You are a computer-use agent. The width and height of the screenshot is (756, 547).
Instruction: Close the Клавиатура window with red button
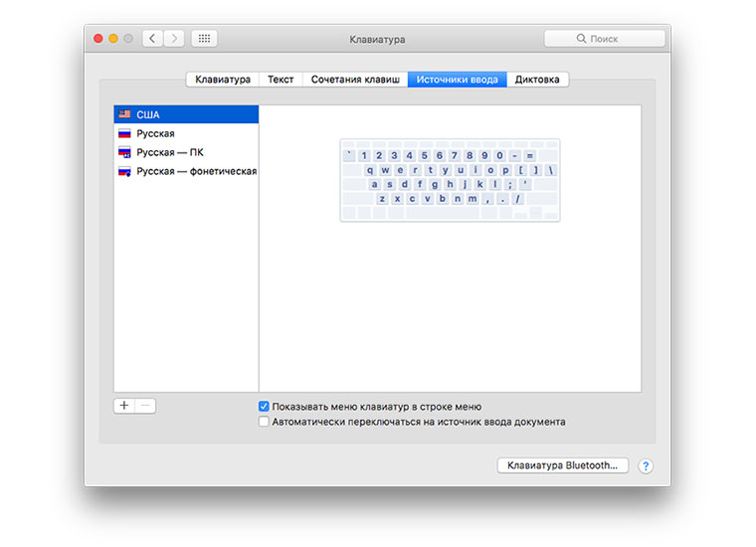[98, 39]
